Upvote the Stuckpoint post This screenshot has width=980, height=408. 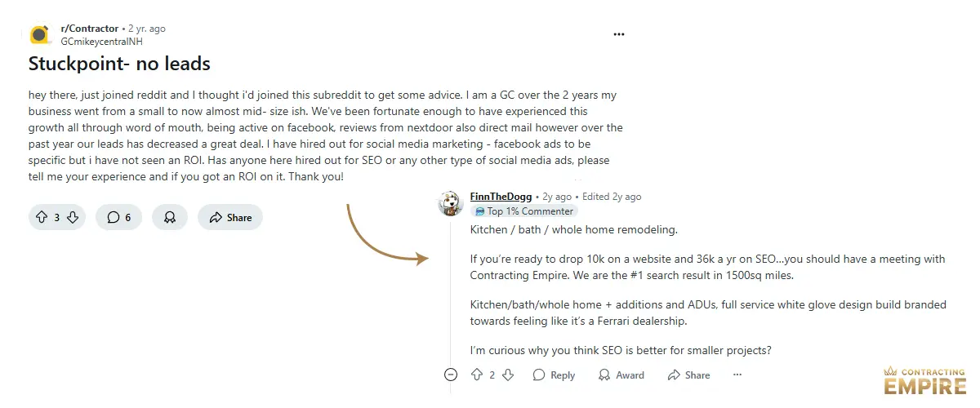(41, 218)
